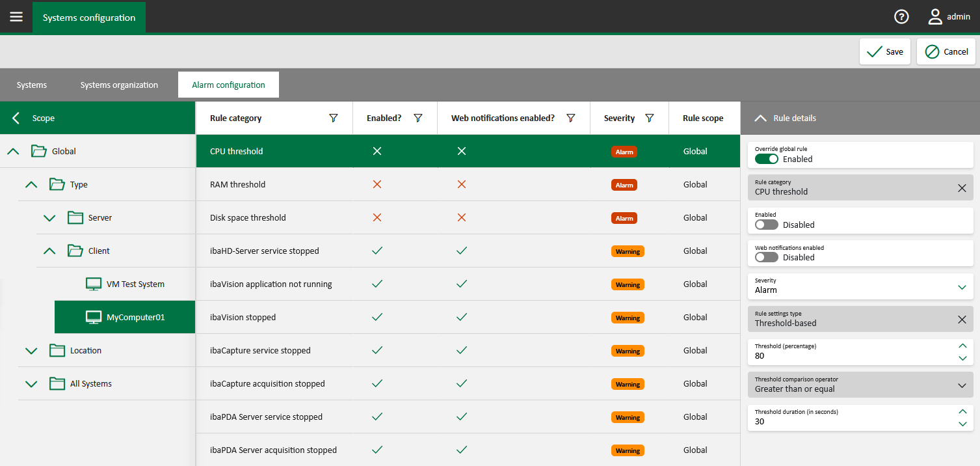This screenshot has width=980, height=466.
Task: Toggle the Enabled switch in Rule details
Action: pos(767,225)
